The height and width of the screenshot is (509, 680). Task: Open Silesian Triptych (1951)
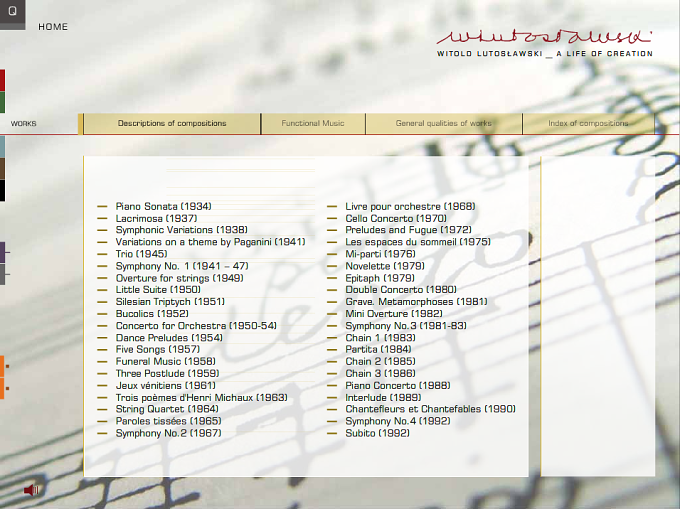pos(170,302)
